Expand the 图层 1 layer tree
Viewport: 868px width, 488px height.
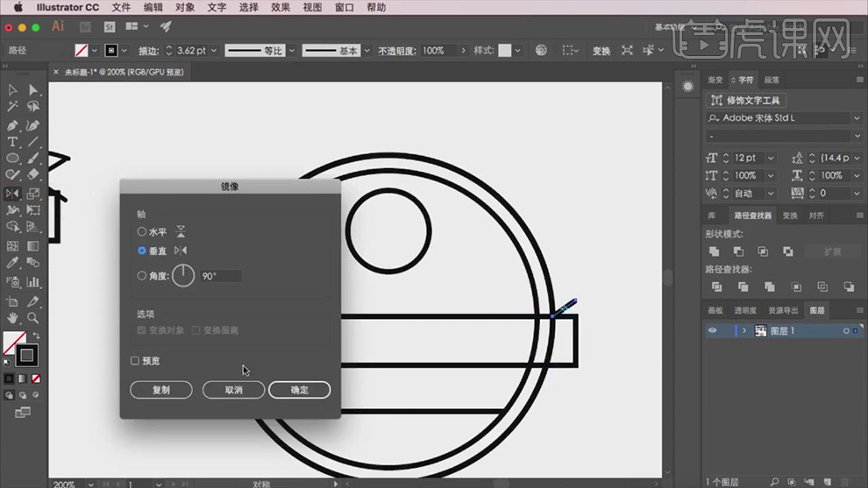point(744,330)
